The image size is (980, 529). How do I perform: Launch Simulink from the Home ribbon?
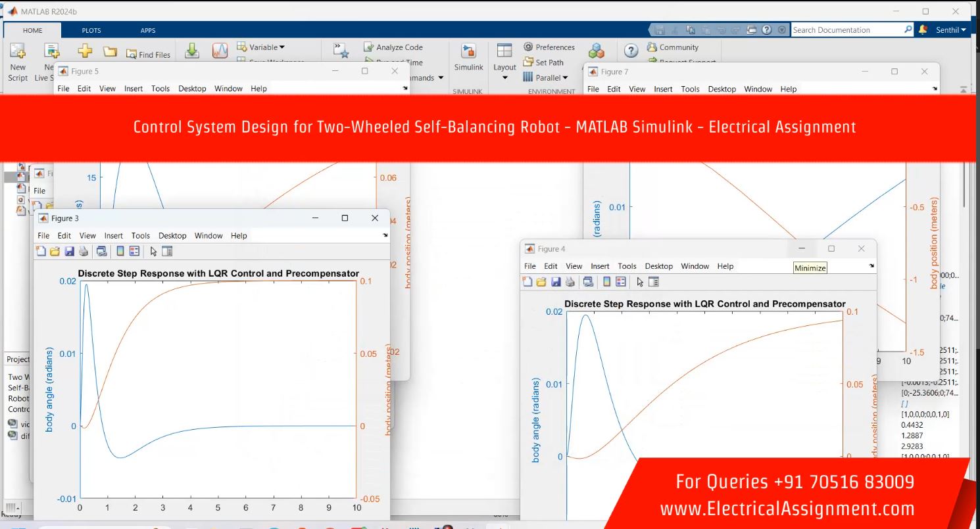468,57
